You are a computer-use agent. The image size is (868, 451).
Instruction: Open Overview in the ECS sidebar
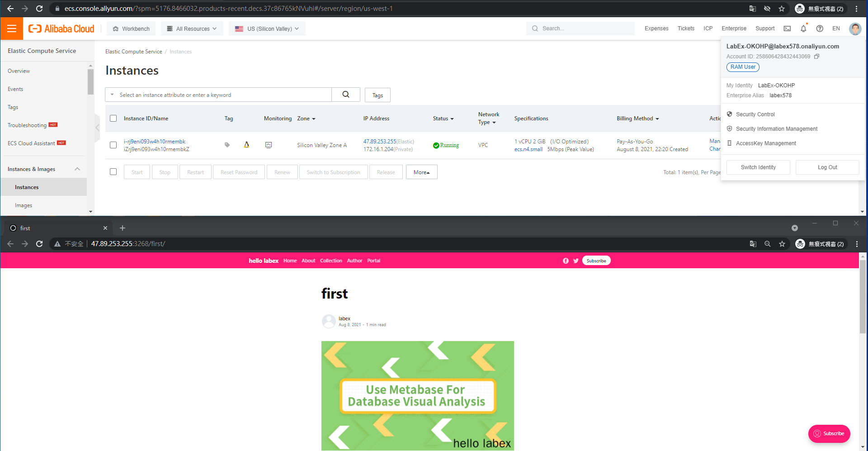[19, 71]
